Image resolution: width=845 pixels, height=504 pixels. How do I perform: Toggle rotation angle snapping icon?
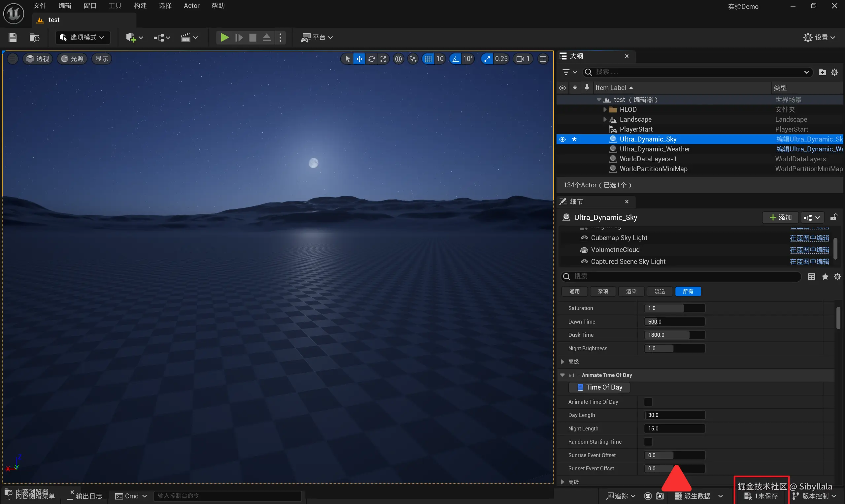tap(455, 59)
